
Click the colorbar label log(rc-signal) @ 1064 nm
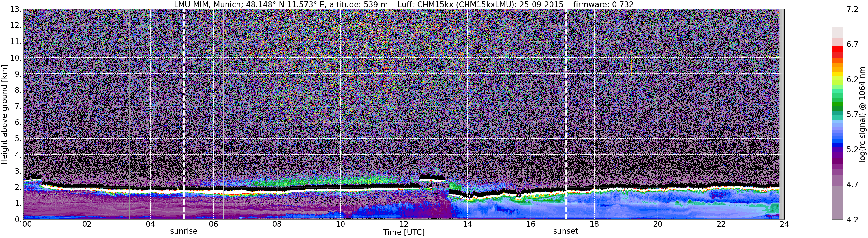point(862,114)
